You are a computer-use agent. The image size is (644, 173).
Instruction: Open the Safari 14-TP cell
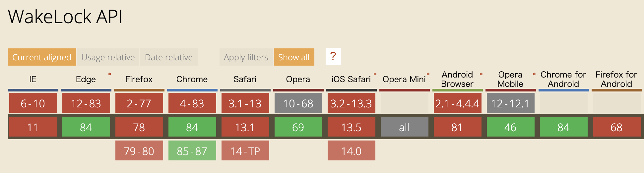pos(245,151)
